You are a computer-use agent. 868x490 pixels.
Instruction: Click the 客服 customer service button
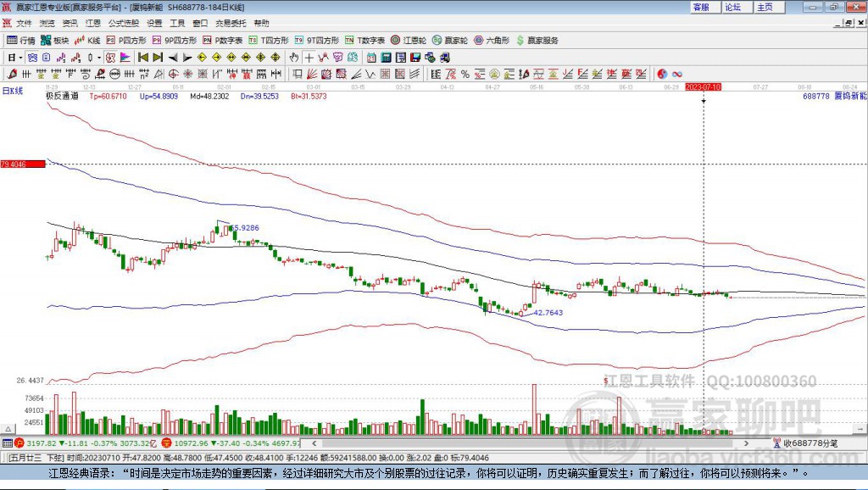(x=701, y=7)
